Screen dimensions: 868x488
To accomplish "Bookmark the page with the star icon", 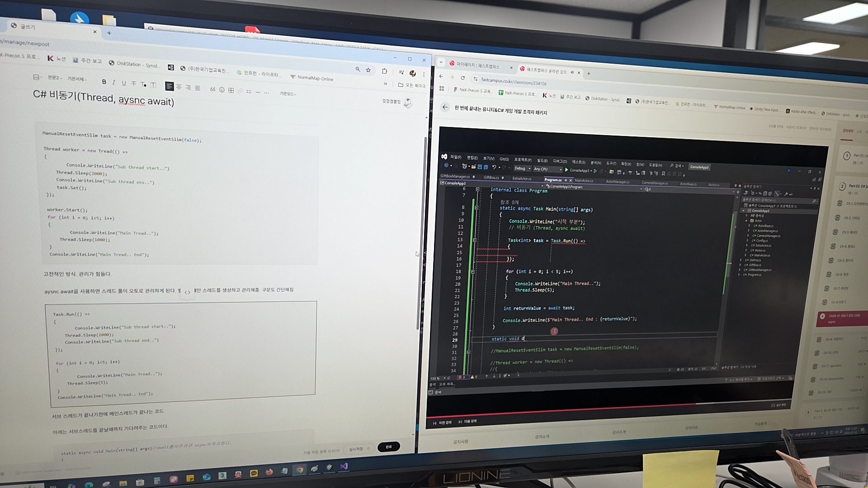I will point(368,70).
